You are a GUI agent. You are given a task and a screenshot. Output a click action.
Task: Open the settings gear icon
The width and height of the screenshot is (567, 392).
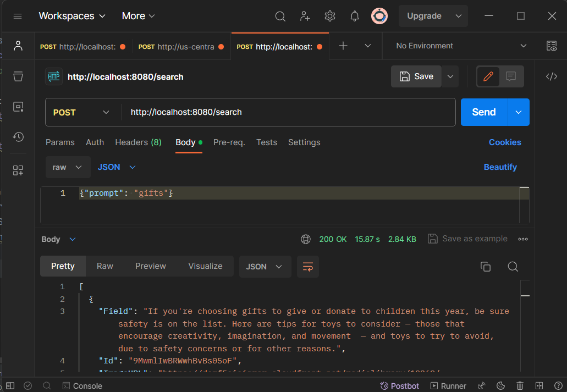(330, 16)
